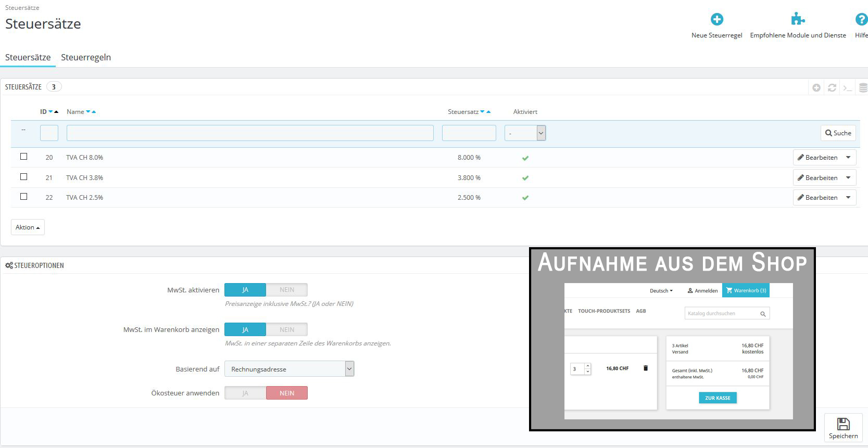The width and height of the screenshot is (868, 448).
Task: Open Empfohlene Module und Dienste puzzle icon
Action: coord(798,19)
